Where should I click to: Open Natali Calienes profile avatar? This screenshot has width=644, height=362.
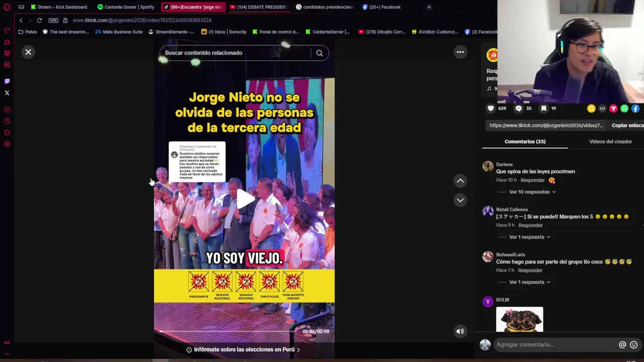tap(488, 212)
